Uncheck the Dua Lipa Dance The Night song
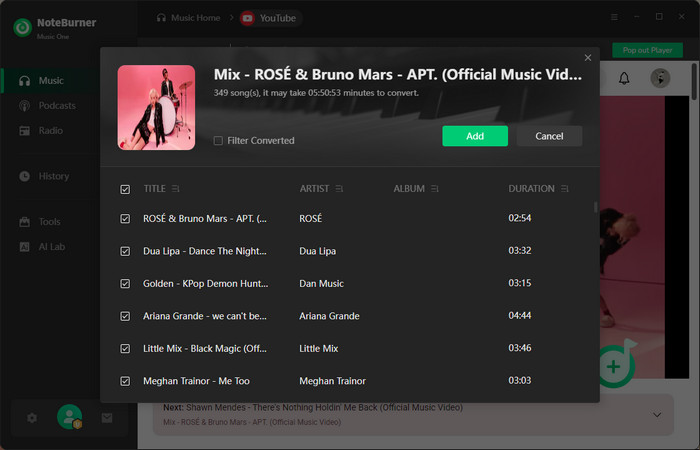The image size is (700, 450). (125, 251)
